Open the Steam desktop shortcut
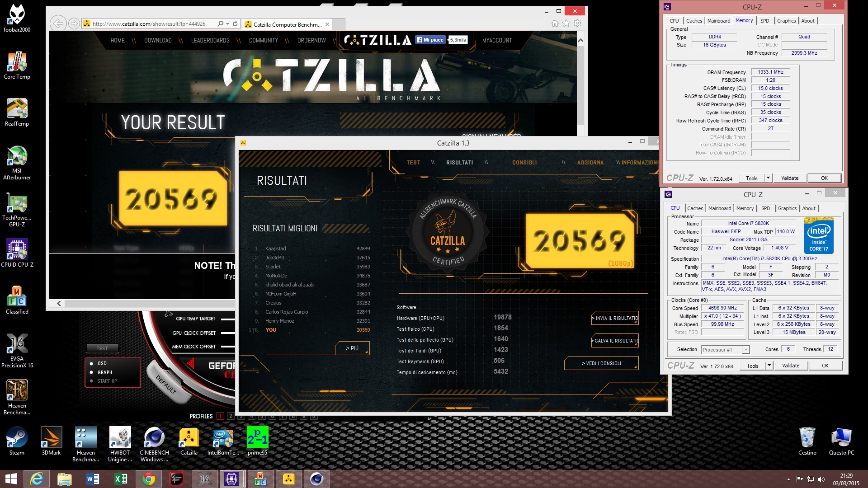868x488 pixels. pos(17,441)
